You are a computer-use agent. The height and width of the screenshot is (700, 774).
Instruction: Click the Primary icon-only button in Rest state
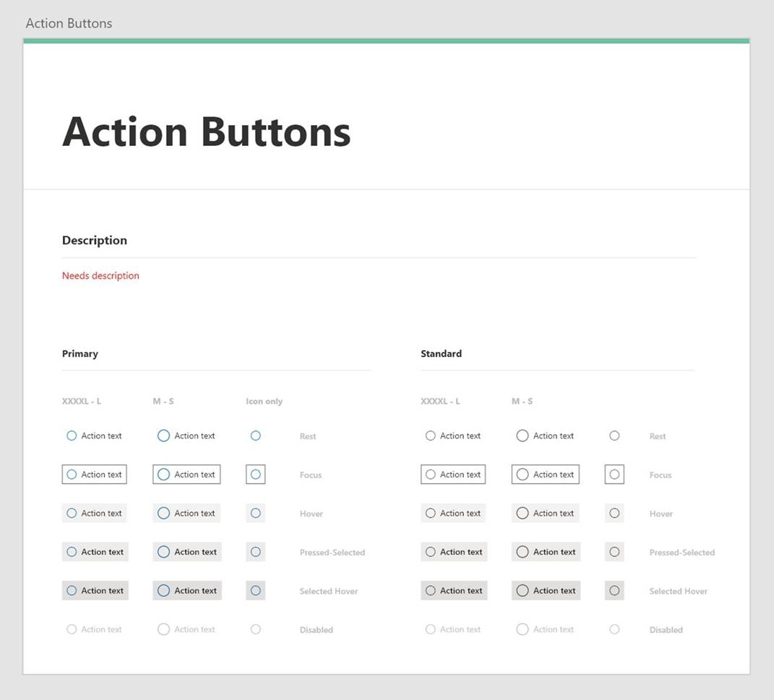tap(255, 436)
